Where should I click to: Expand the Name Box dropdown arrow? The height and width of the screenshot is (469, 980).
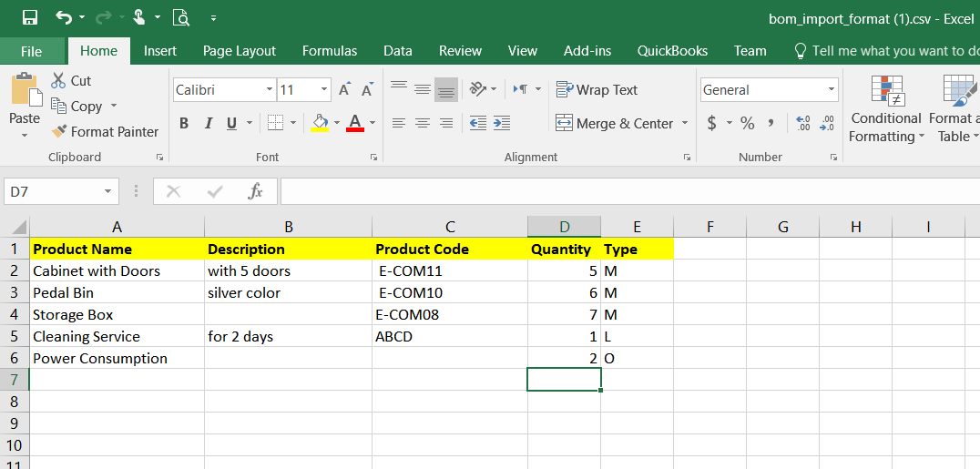click(x=108, y=191)
